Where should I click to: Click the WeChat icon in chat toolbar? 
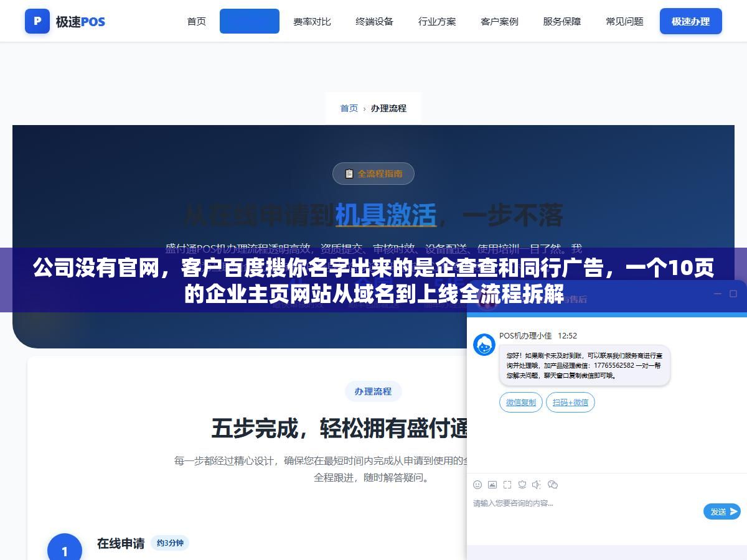(553, 485)
